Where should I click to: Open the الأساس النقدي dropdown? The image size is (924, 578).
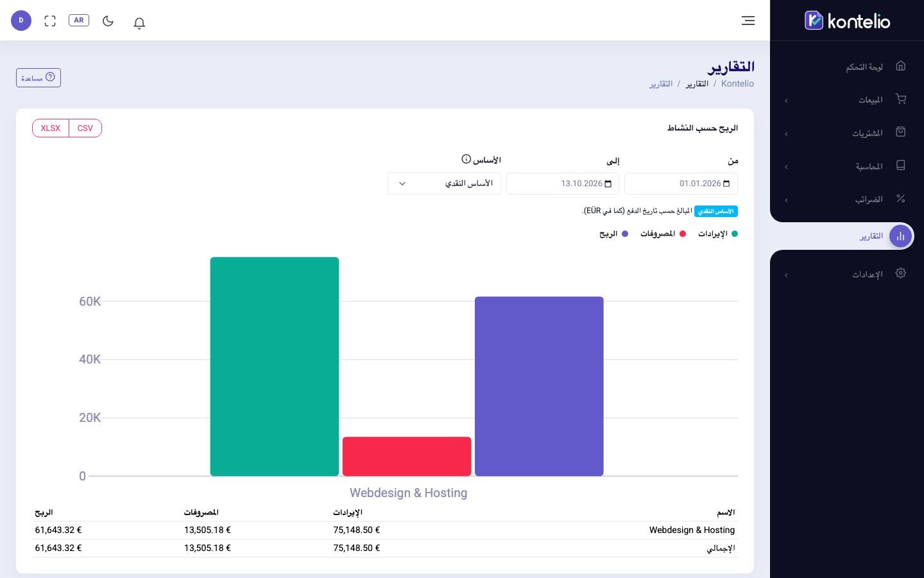point(444,184)
